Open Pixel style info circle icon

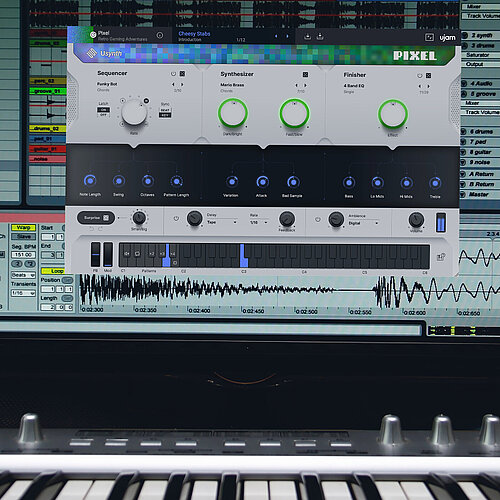pyautogui.click(x=160, y=35)
